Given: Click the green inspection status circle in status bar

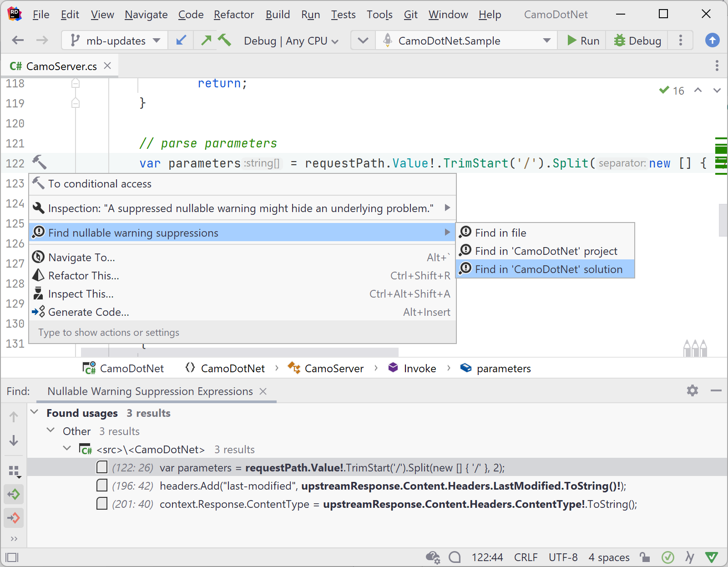Looking at the screenshot, I should click(668, 557).
